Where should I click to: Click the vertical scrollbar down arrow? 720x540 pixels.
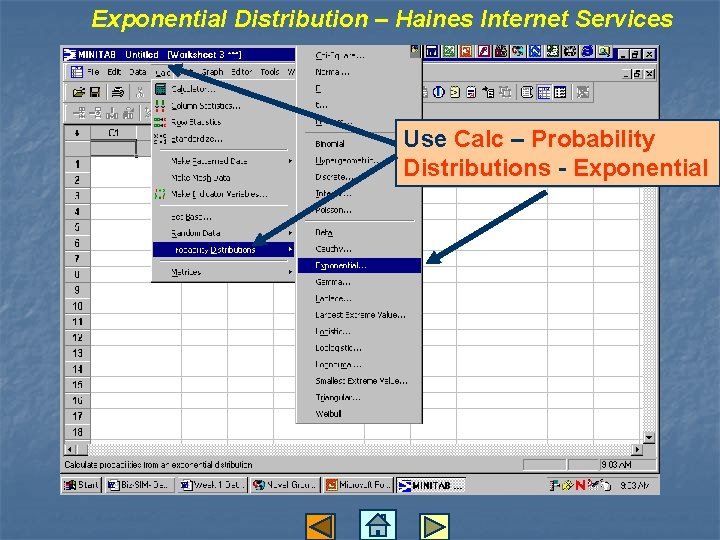point(648,437)
